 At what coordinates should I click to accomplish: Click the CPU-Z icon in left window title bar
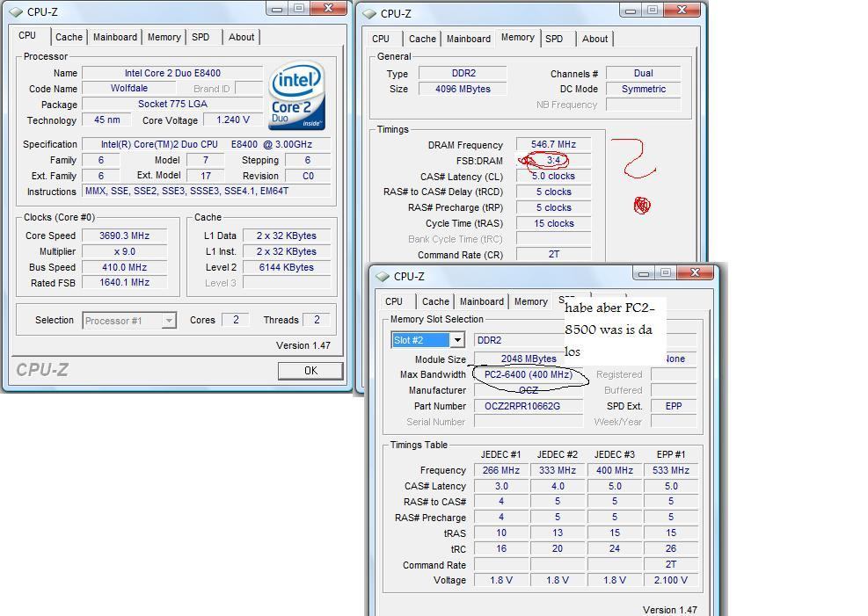point(17,11)
